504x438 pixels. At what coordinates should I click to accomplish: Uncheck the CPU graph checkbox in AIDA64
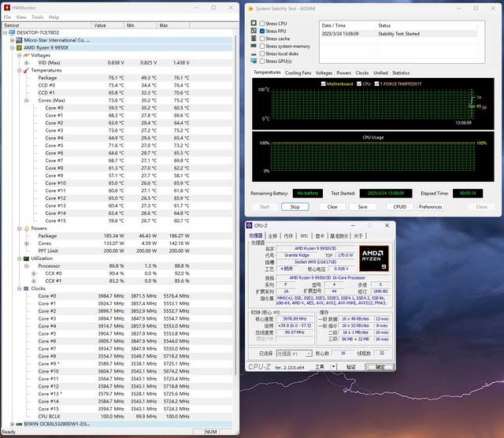(359, 84)
